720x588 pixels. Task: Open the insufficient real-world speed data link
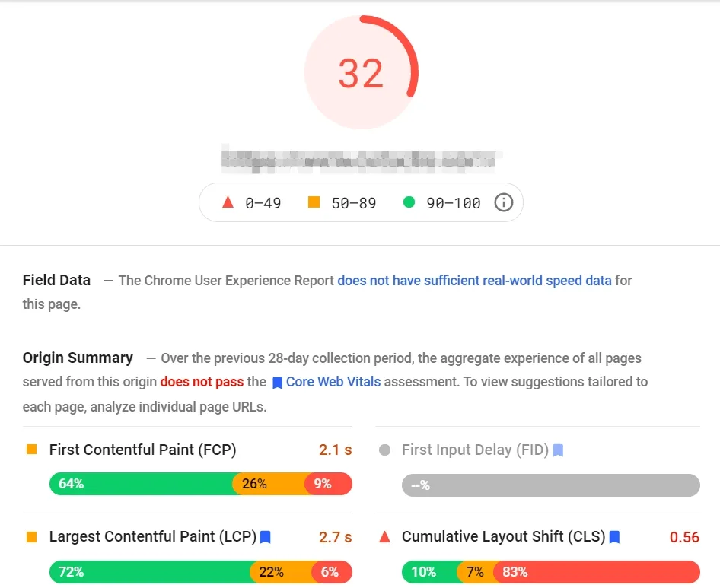(x=474, y=280)
